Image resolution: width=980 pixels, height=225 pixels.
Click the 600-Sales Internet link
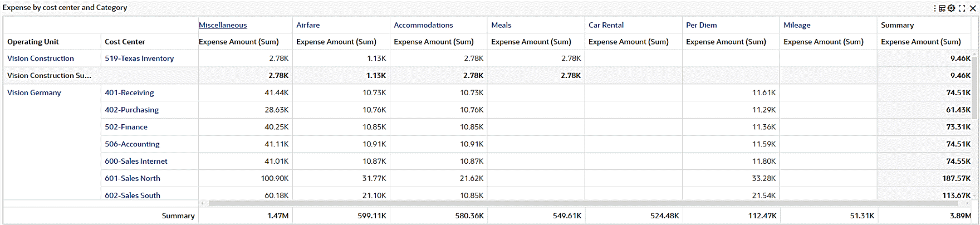(x=136, y=162)
